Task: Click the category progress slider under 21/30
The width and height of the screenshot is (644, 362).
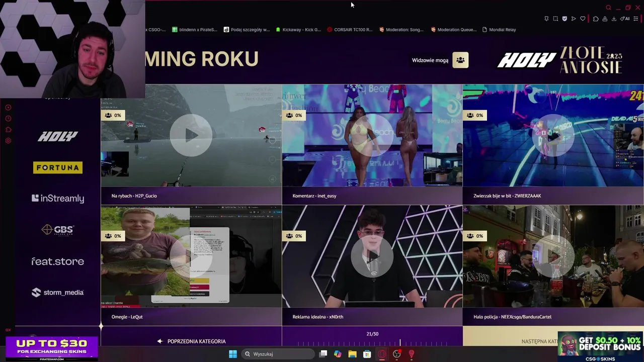Action: (372, 343)
